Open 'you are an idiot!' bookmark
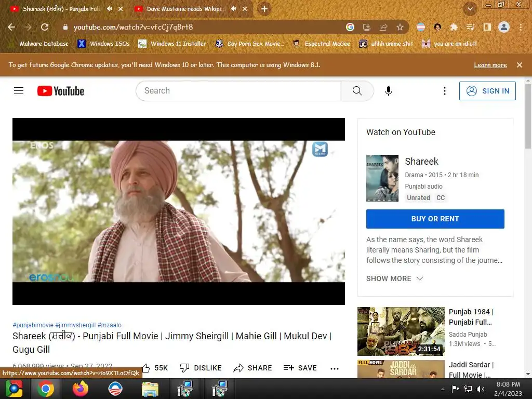The height and width of the screenshot is (399, 532). (449, 44)
